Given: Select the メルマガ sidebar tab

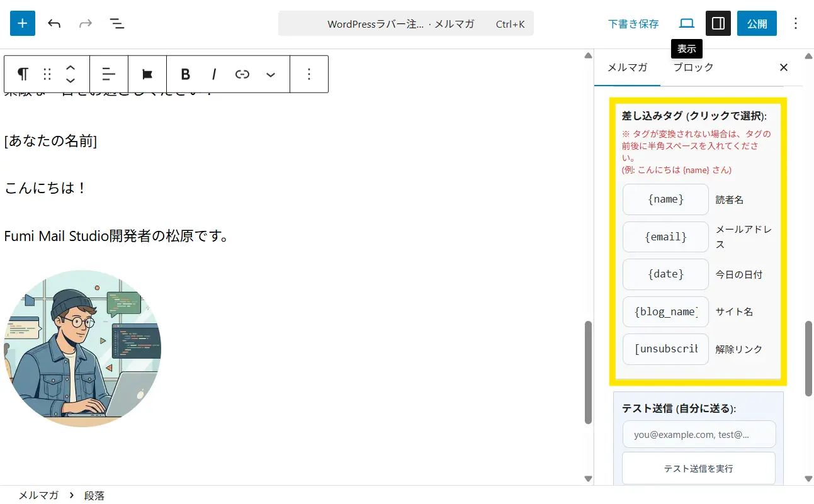Looking at the screenshot, I should click(627, 67).
